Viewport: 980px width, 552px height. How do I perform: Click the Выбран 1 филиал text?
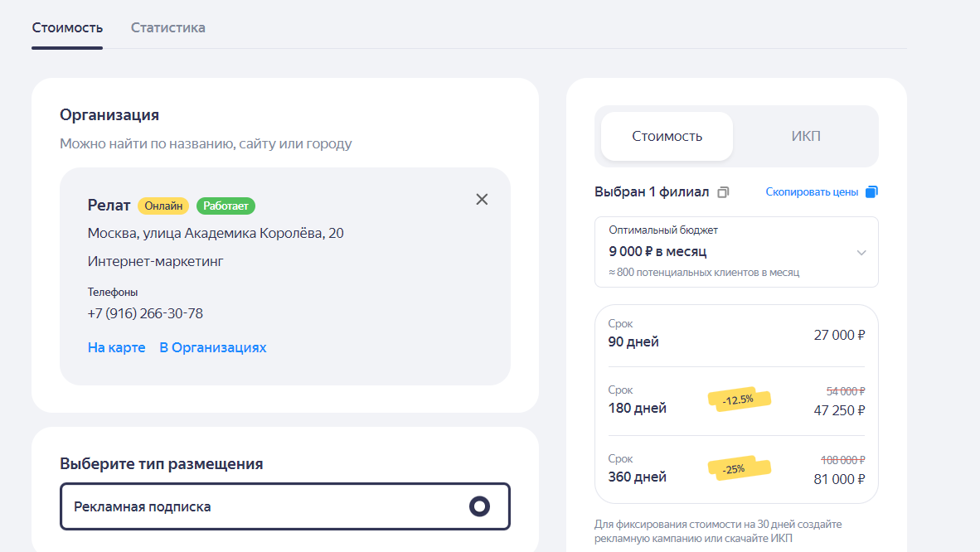651,192
